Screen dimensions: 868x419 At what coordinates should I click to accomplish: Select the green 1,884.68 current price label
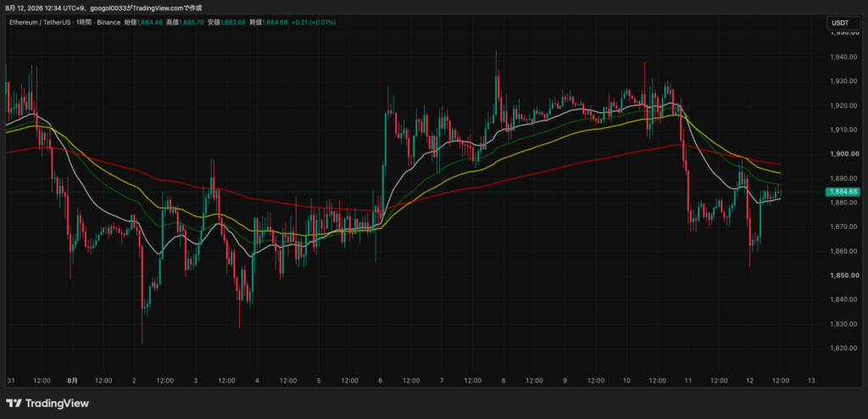tap(843, 192)
